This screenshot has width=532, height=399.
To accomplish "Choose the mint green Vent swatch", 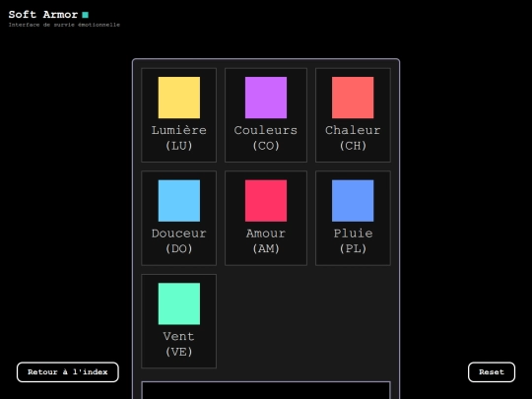I will 178,303.
